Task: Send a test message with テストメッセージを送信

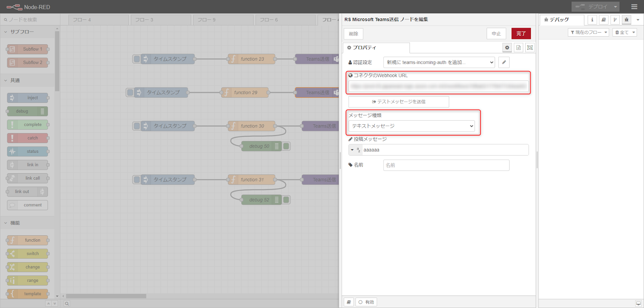Action: pos(399,102)
